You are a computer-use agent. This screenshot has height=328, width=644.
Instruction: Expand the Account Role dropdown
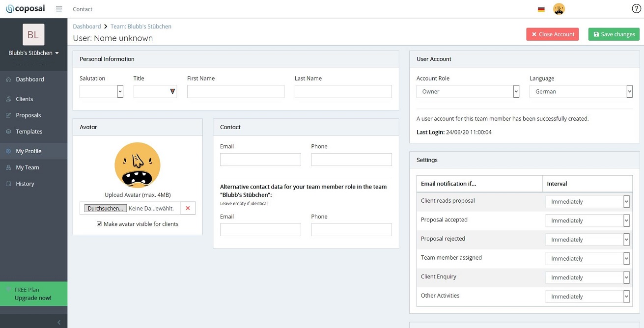point(467,91)
